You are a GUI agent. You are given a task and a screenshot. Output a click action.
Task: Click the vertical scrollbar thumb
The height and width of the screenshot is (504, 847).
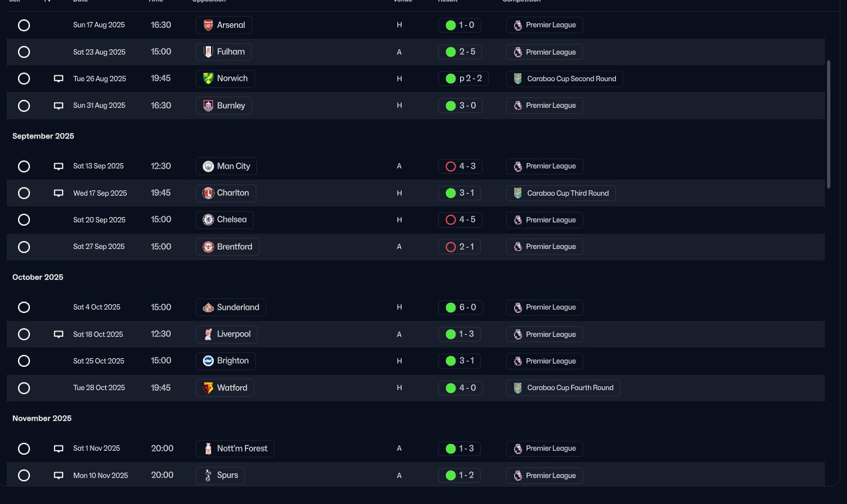[x=829, y=125]
